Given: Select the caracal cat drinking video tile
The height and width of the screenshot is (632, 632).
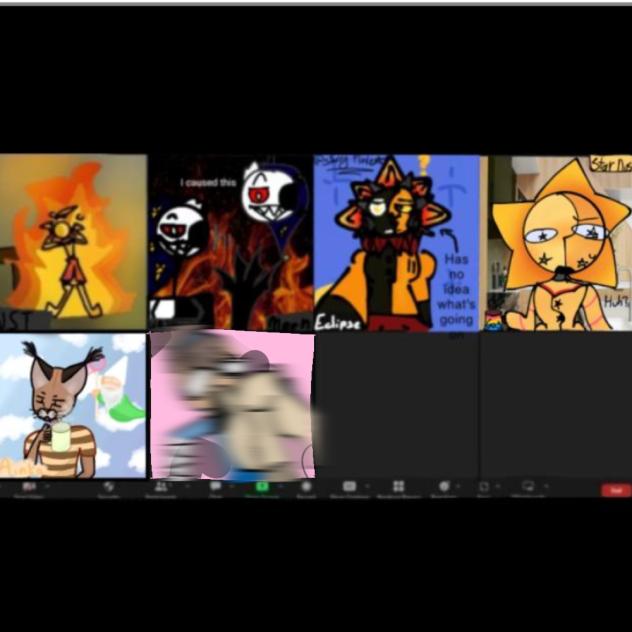Looking at the screenshot, I should point(73,405).
